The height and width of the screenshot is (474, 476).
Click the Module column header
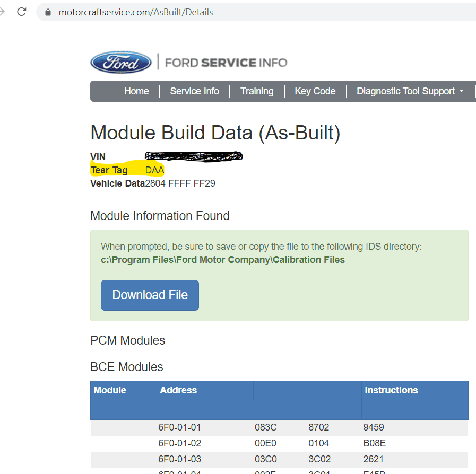[110, 390]
